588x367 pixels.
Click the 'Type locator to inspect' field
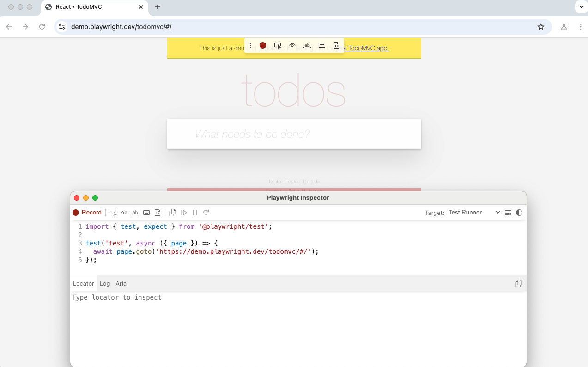(298, 297)
